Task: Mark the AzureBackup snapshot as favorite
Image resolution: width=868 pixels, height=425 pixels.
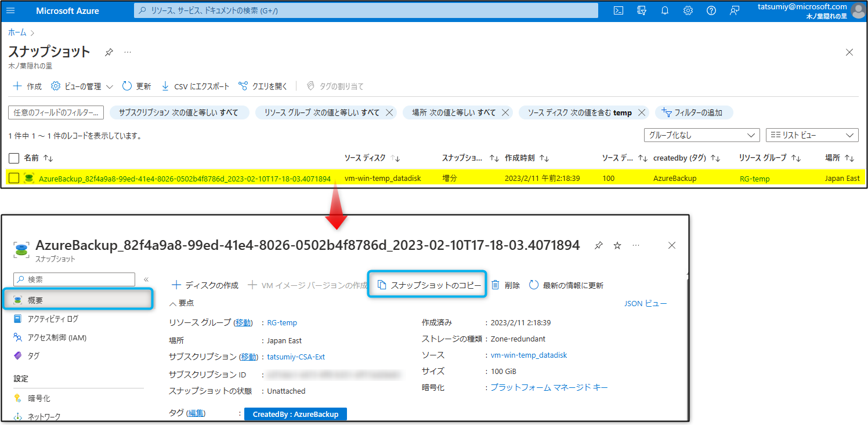Action: pyautogui.click(x=617, y=245)
